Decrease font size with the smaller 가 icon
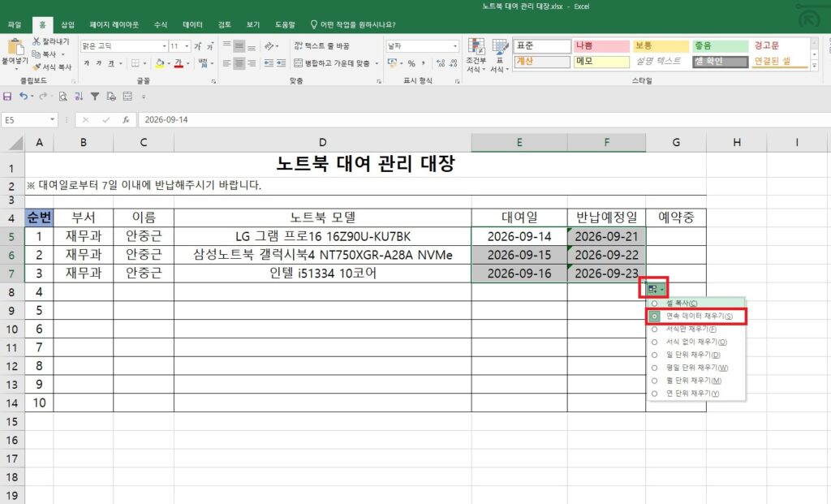831x504 pixels. 210,46
